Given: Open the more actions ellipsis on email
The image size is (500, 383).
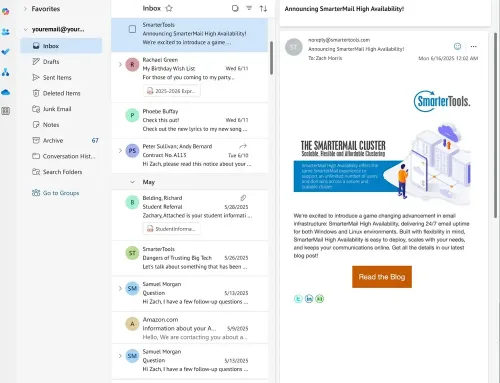Looking at the screenshot, I should (x=474, y=46).
